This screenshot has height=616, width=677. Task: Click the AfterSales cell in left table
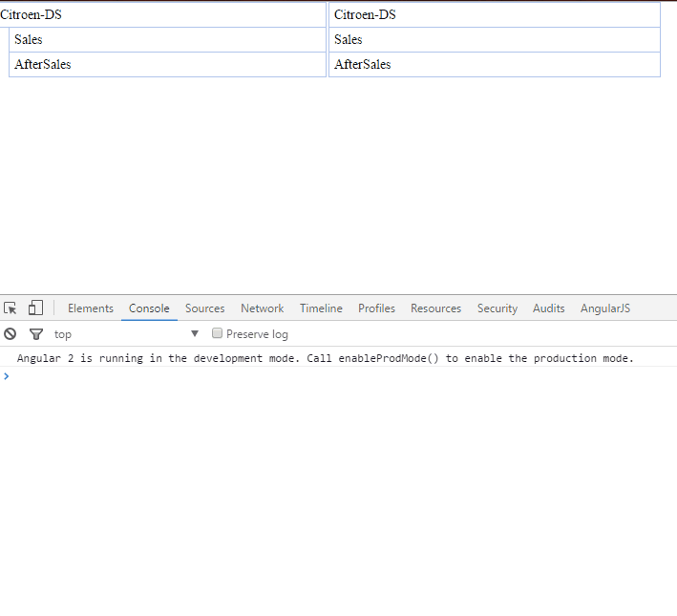(x=167, y=64)
